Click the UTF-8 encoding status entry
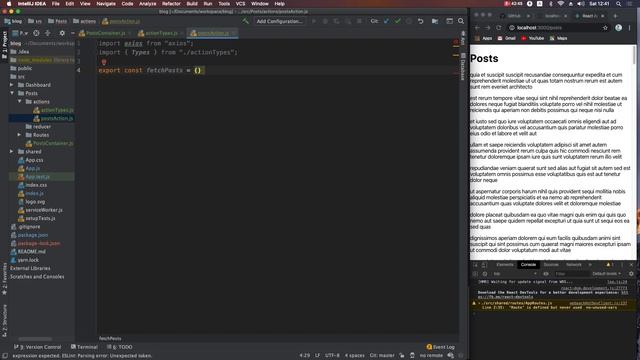The image size is (640, 360). pos(332,356)
